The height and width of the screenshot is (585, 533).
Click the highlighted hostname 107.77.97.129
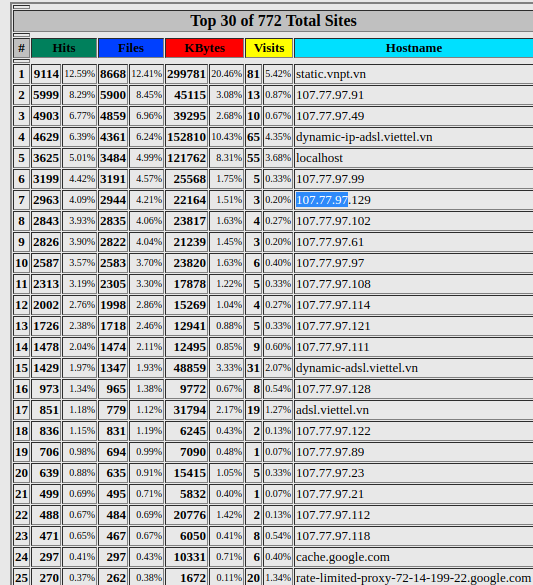point(333,200)
